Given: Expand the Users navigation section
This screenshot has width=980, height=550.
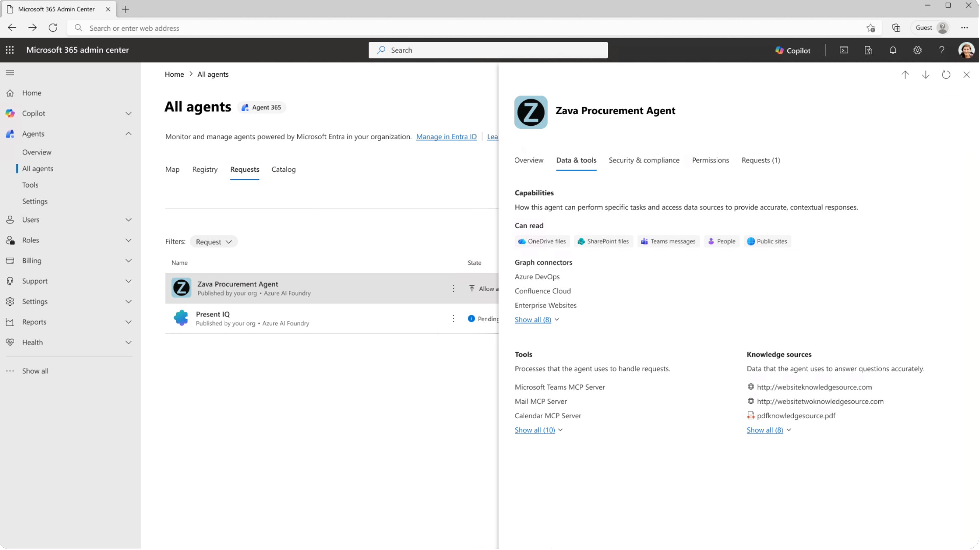Looking at the screenshot, I should (129, 220).
